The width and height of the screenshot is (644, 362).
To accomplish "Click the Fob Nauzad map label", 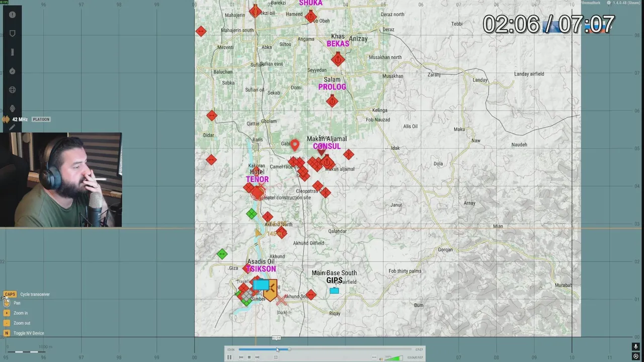I will click(x=378, y=120).
